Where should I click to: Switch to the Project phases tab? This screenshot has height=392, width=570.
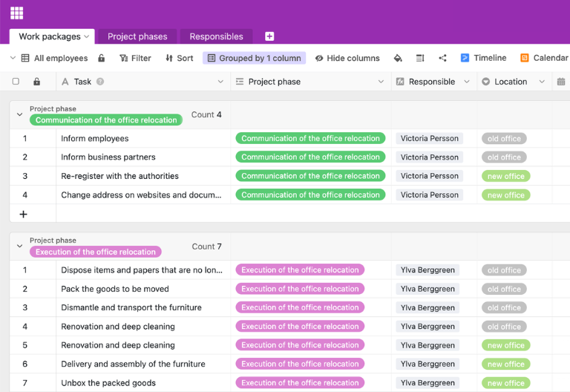(x=137, y=36)
